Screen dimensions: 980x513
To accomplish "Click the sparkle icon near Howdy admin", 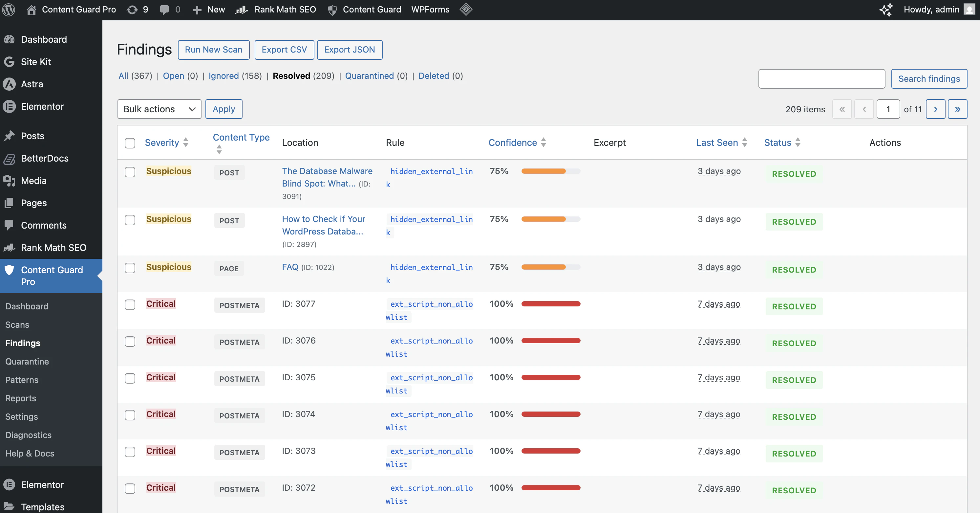I will click(886, 10).
